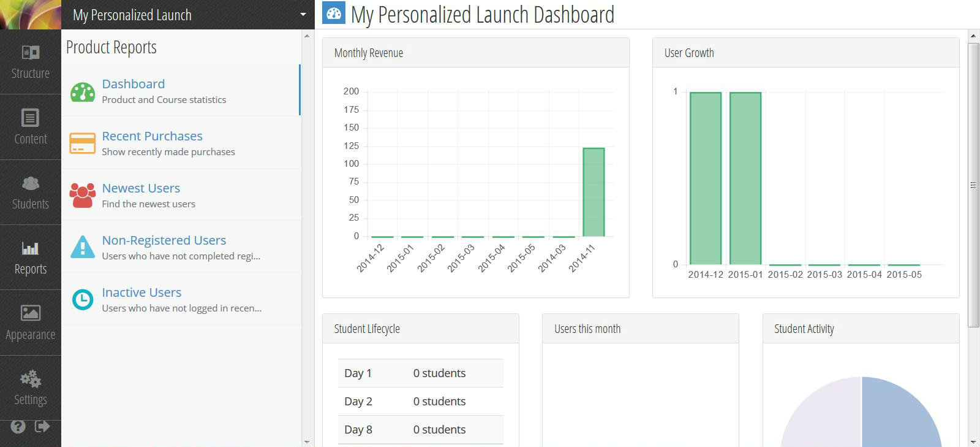Image resolution: width=980 pixels, height=447 pixels.
Task: Expand the My Personalized Launch dropdown
Action: tap(303, 15)
